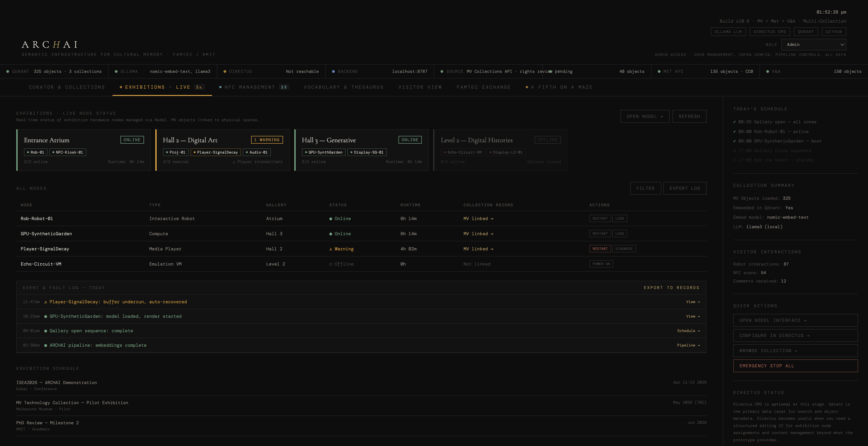Restart the Player-SignalDecay node
Viewport: 868px width, 446px height.
point(600,249)
